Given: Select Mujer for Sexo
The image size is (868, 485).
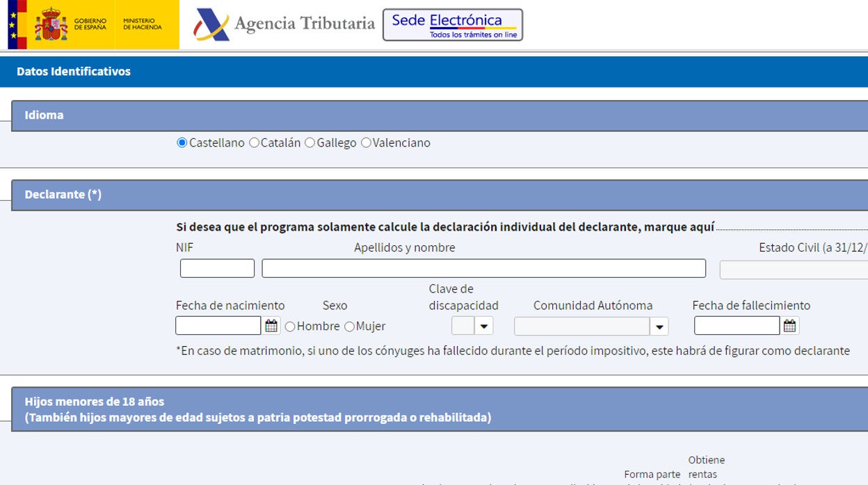Looking at the screenshot, I should coord(349,327).
